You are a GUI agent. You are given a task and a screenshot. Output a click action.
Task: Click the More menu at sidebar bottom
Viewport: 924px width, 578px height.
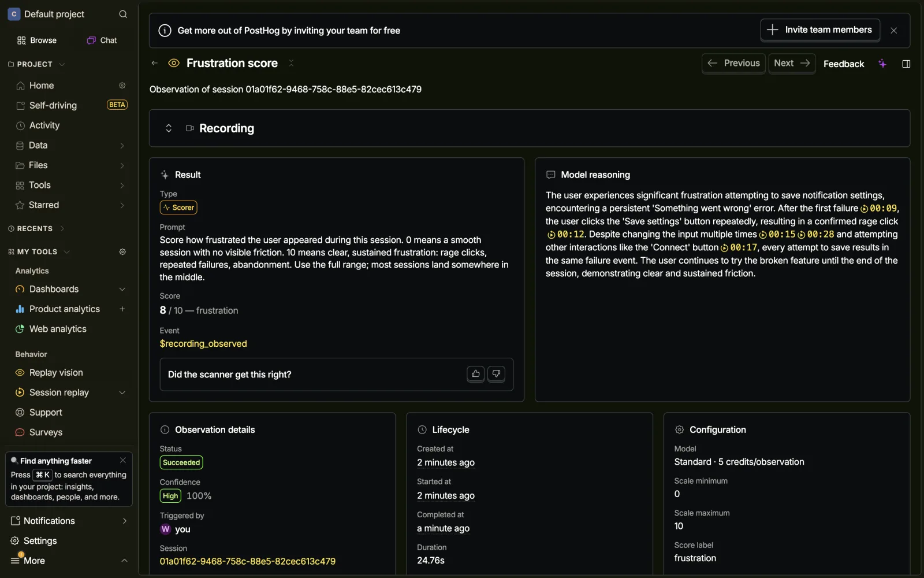click(34, 561)
